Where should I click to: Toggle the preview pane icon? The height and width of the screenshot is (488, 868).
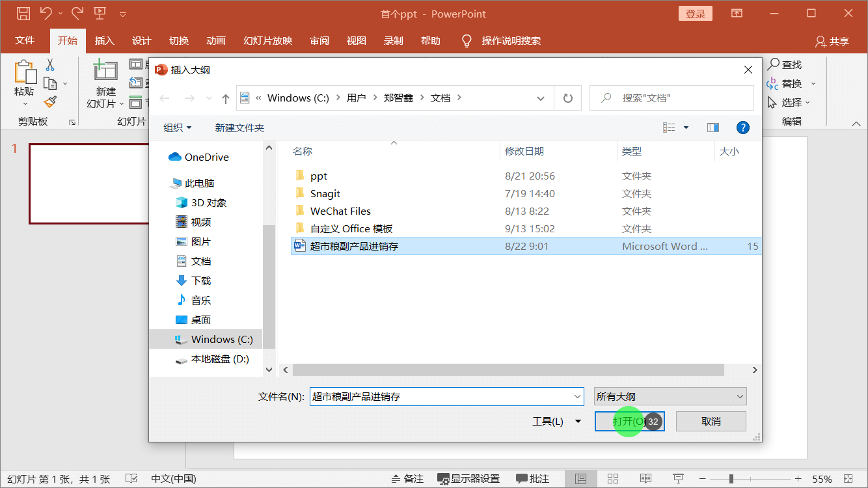(713, 128)
